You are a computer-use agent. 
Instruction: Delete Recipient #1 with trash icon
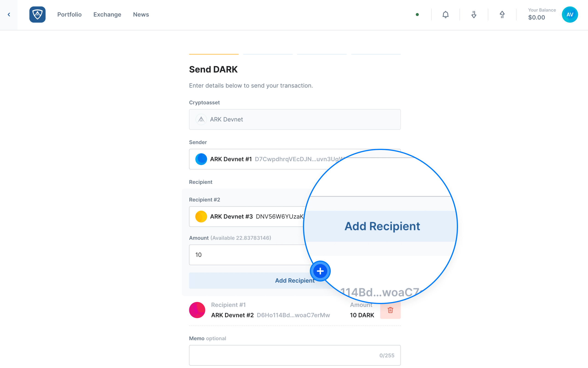point(390,310)
